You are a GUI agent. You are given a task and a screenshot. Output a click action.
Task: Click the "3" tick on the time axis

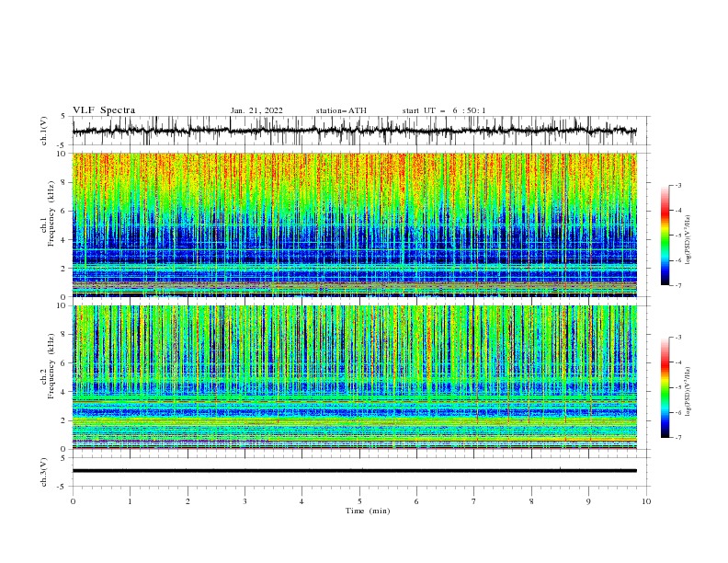pyautogui.click(x=245, y=501)
